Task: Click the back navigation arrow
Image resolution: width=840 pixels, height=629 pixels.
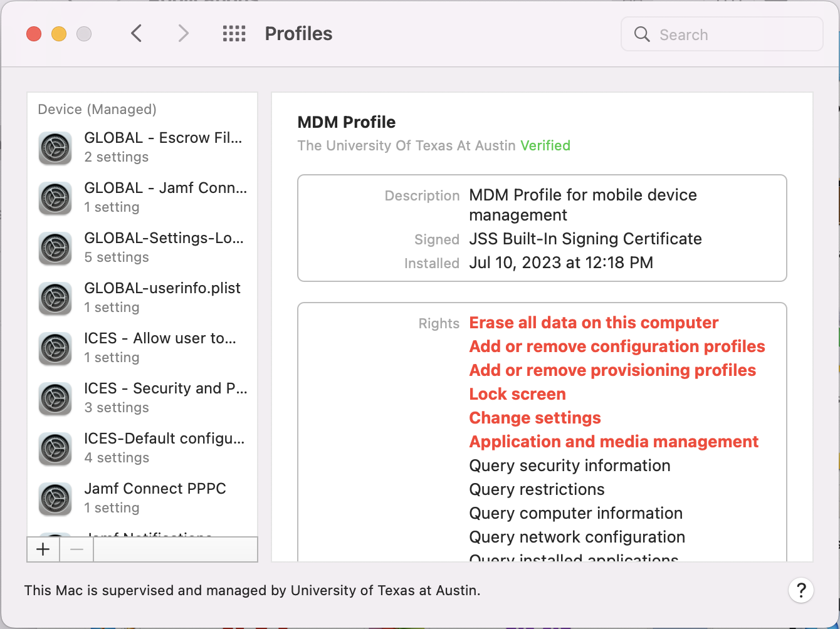Action: [x=137, y=34]
